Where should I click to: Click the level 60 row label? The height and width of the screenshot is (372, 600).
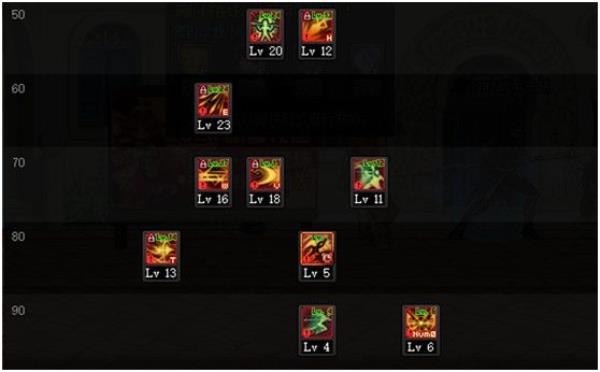click(x=18, y=88)
